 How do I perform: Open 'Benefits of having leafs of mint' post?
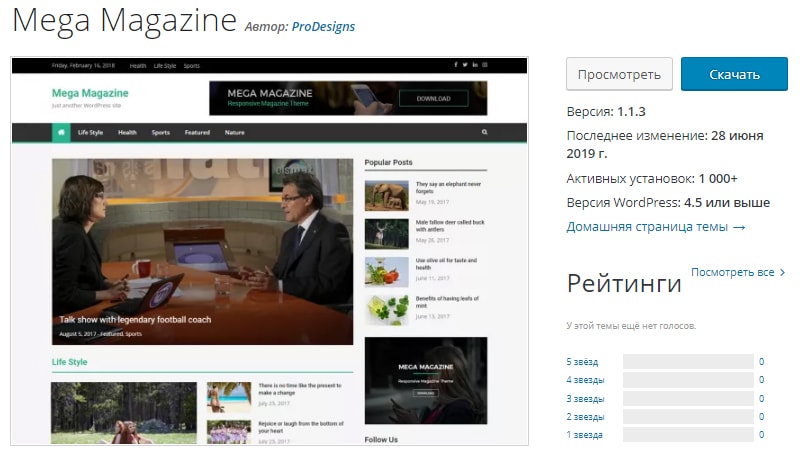click(x=447, y=302)
